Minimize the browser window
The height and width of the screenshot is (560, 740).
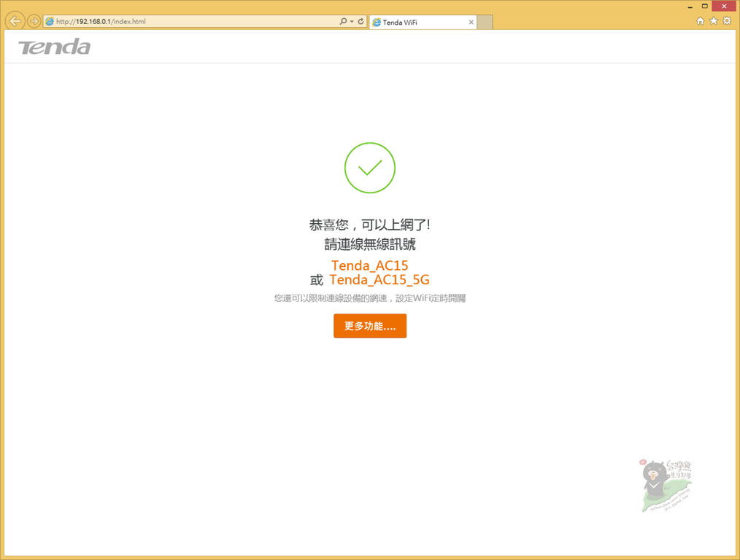[690, 7]
